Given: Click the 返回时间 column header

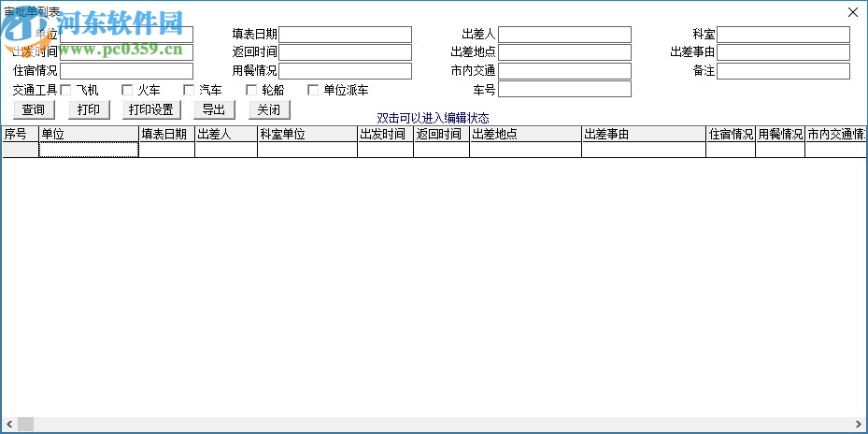Looking at the screenshot, I should coord(441,134).
